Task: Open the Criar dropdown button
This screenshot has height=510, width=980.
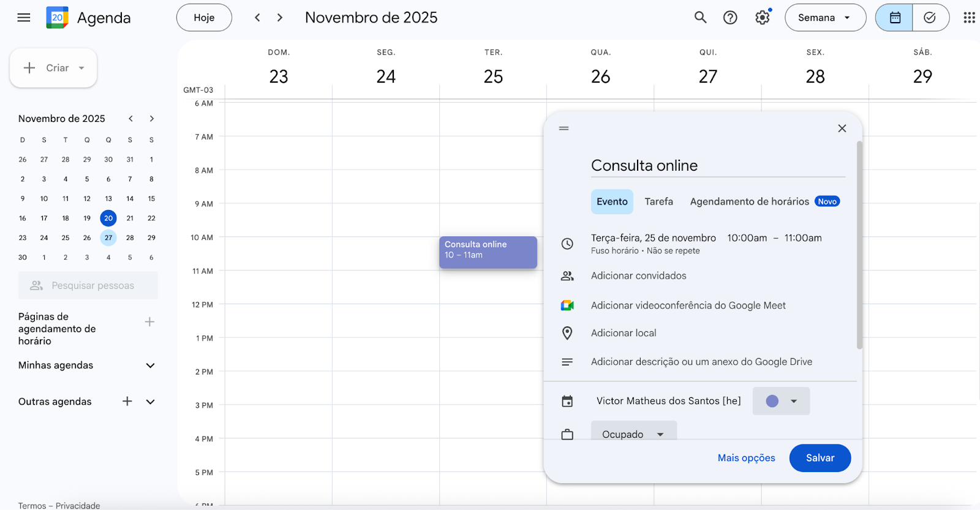Action: (x=53, y=68)
